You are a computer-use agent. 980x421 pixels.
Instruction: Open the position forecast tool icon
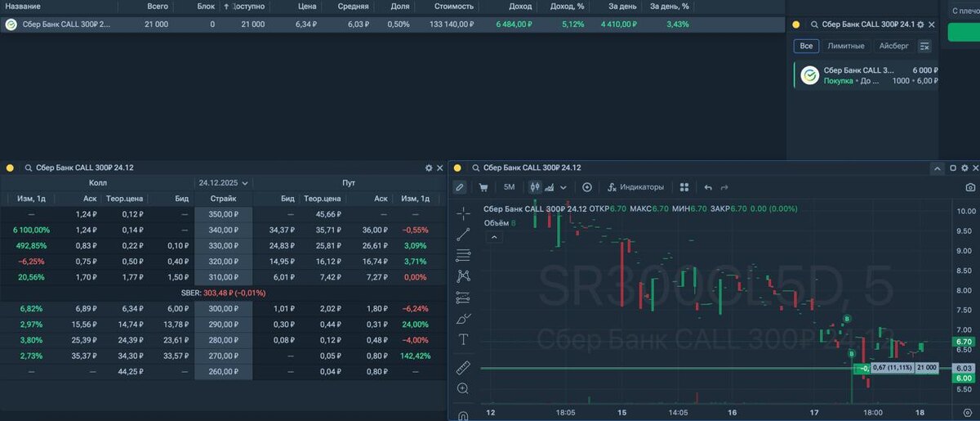(x=463, y=298)
